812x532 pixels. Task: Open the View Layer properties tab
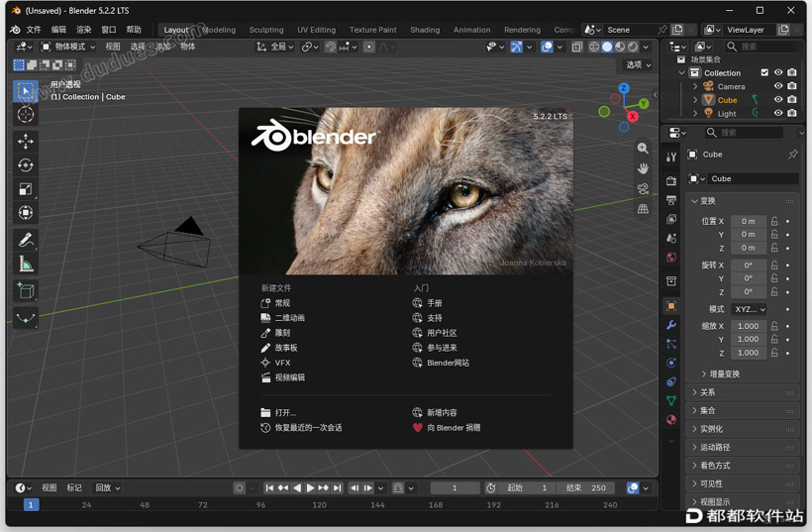click(671, 219)
